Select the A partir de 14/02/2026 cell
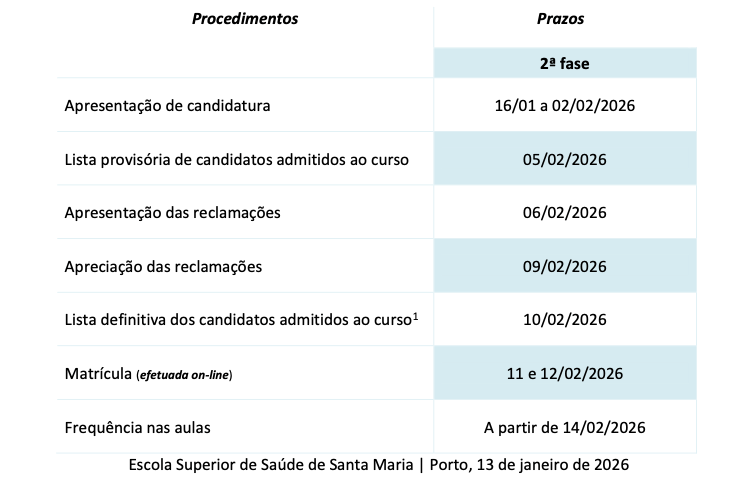This screenshot has width=751, height=486. pos(565,428)
